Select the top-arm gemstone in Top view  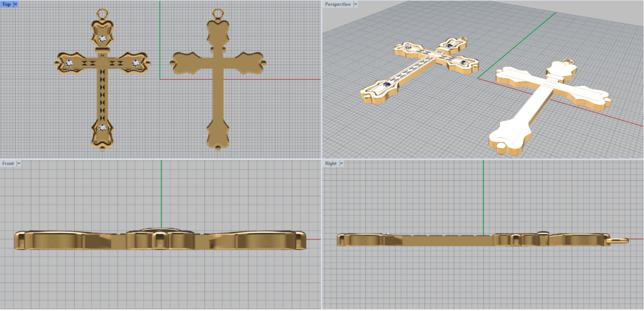pos(103,39)
